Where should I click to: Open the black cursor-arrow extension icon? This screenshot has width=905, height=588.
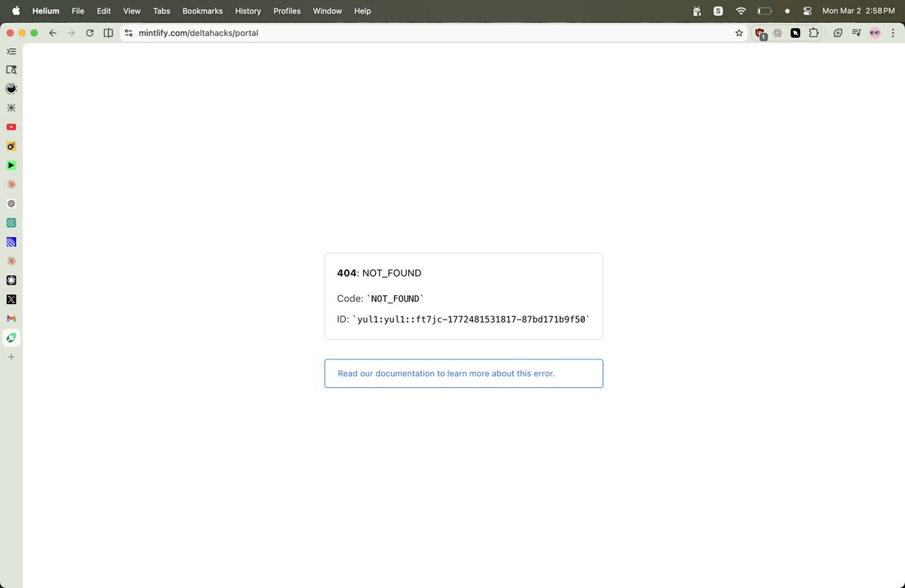tap(796, 33)
